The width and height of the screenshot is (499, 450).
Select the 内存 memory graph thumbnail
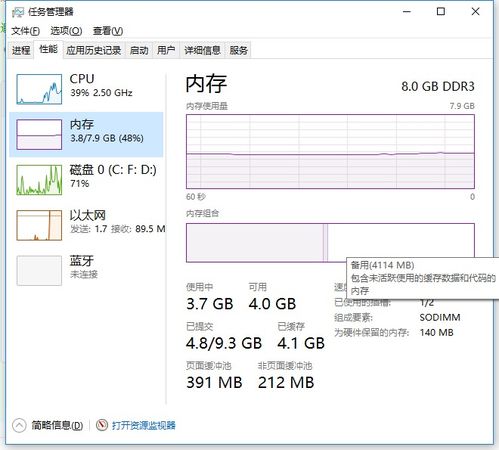[x=39, y=134]
